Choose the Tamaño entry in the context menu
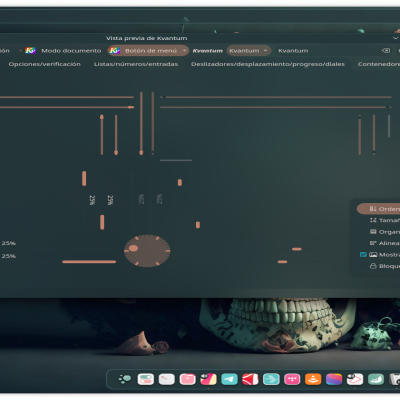This screenshot has width=400, height=400. tap(379, 220)
